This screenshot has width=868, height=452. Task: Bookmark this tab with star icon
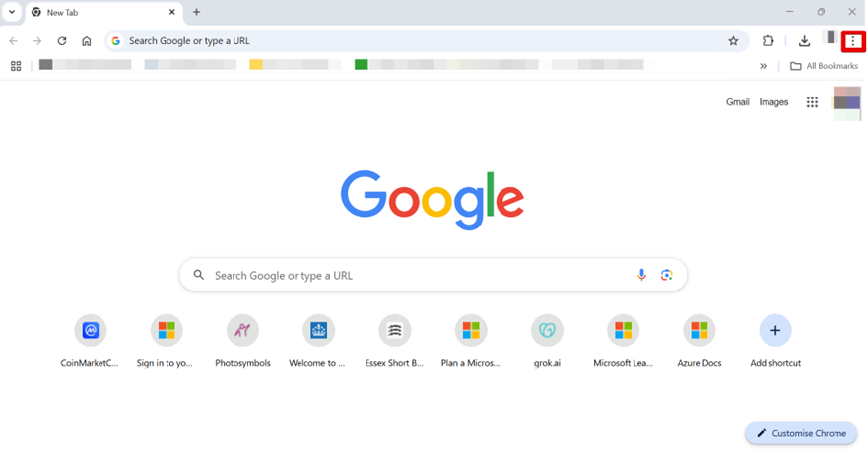pyautogui.click(x=733, y=41)
